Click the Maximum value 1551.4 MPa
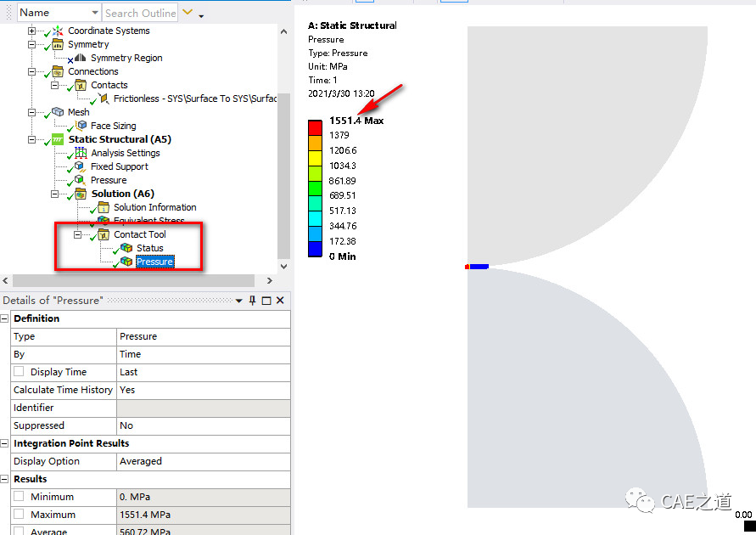 (203, 515)
